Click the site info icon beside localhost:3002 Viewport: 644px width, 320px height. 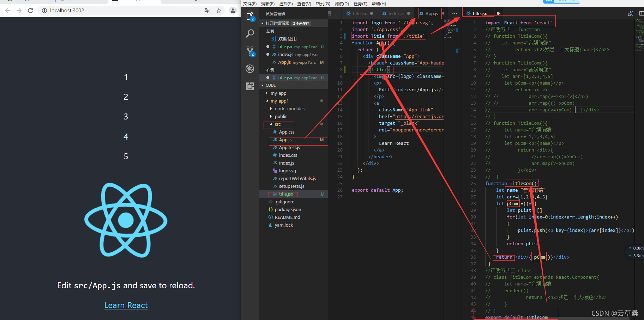(44, 11)
